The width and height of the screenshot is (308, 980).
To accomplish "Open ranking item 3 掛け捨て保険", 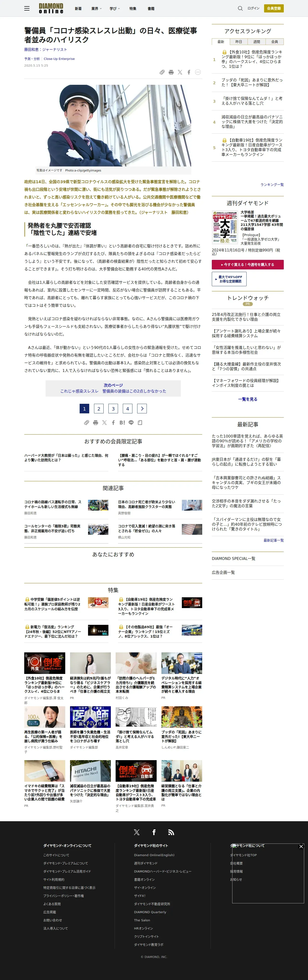I will [x=252, y=101].
